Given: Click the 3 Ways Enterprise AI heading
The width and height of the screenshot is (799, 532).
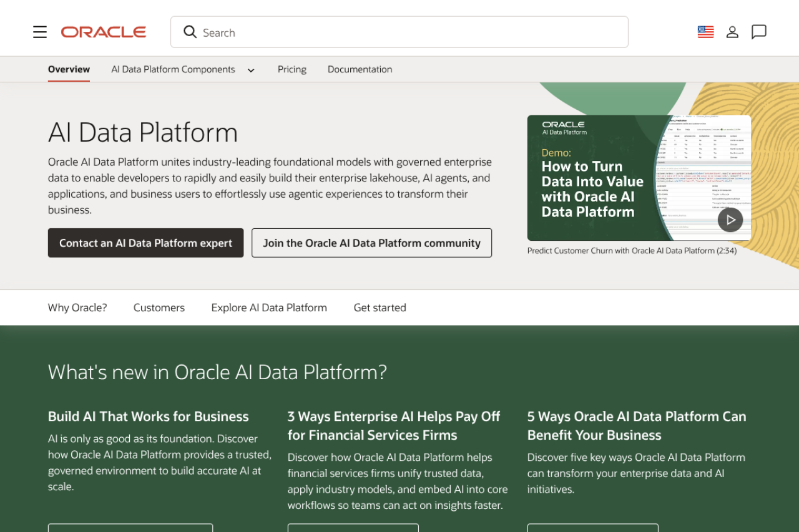Looking at the screenshot, I should pyautogui.click(x=394, y=425).
